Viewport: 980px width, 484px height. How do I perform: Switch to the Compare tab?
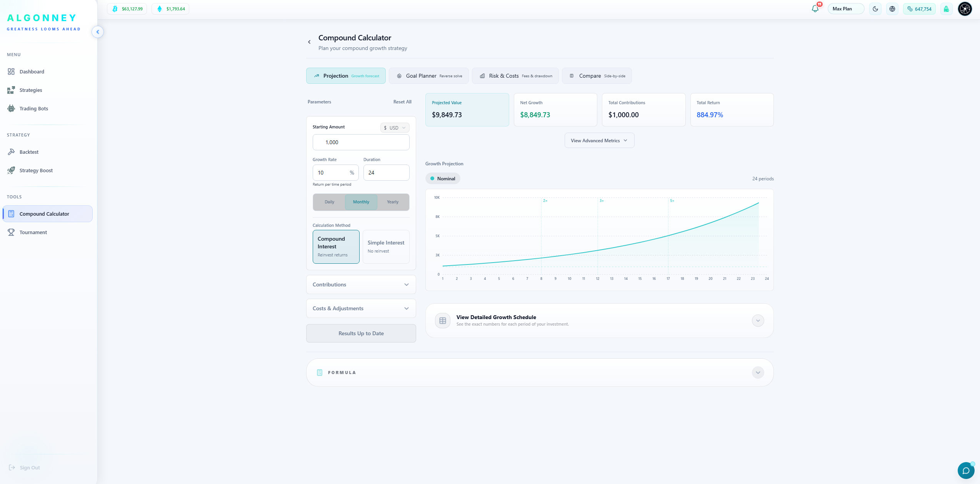tap(597, 76)
